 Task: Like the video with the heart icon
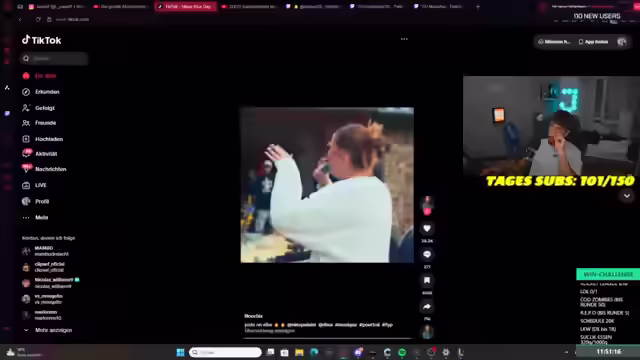[x=427, y=228]
